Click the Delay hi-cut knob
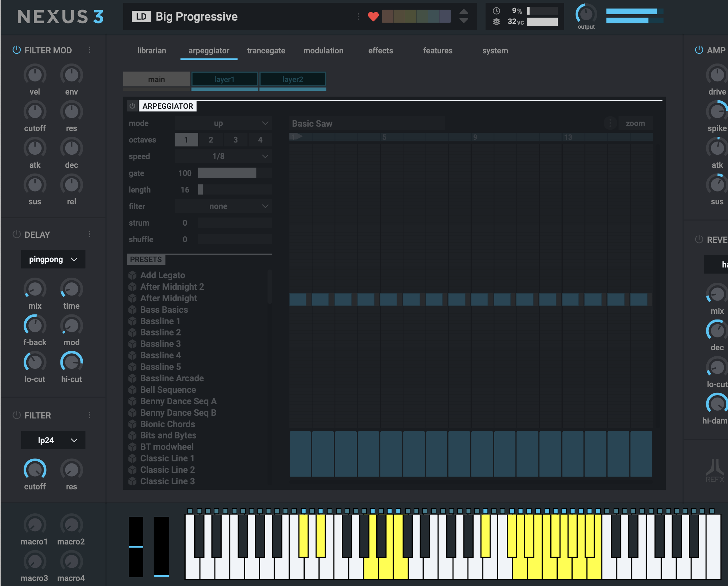 [x=71, y=362]
